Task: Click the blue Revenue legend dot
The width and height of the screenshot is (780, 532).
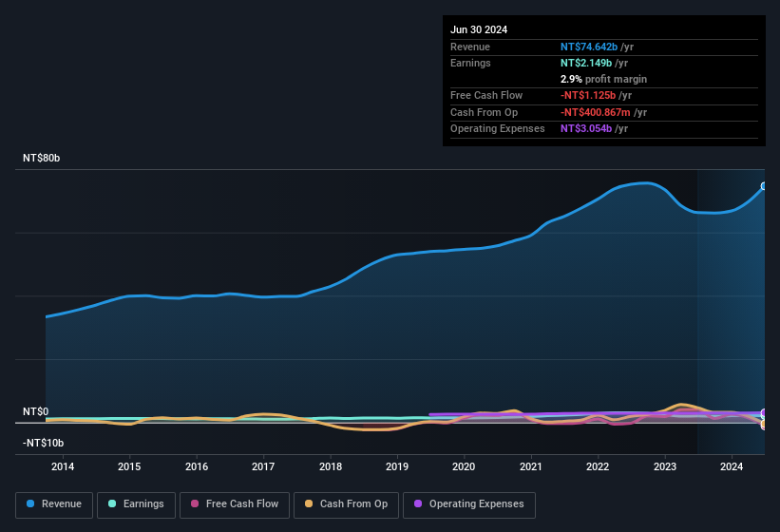Action: pyautogui.click(x=30, y=503)
